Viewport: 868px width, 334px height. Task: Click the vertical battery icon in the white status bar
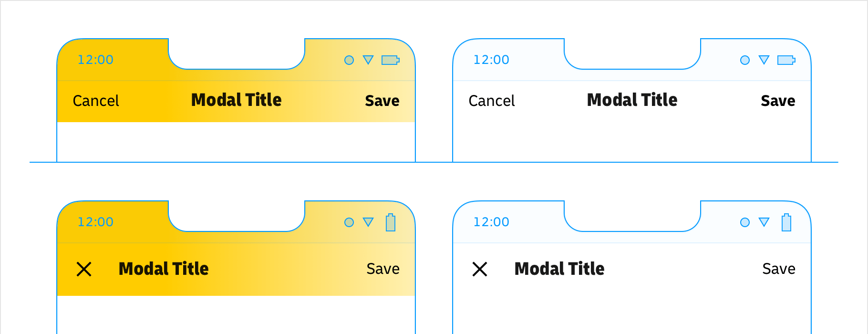[786, 222]
